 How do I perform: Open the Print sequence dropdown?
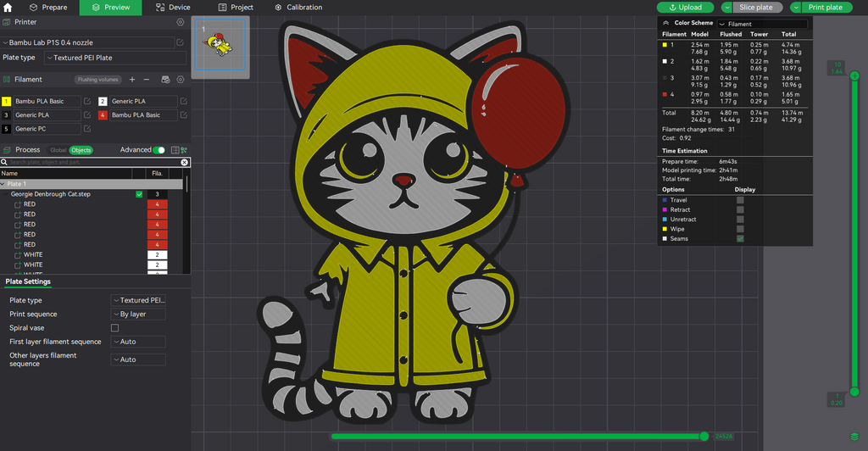tap(138, 315)
